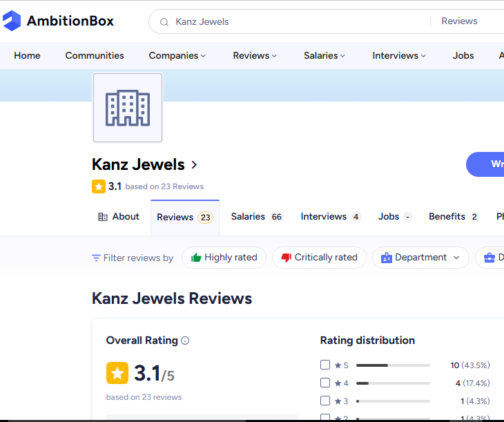Click the Filter reviews by funnel icon

tap(96, 258)
